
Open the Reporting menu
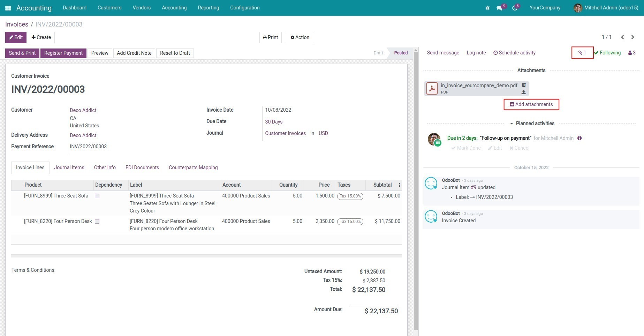coord(208,8)
